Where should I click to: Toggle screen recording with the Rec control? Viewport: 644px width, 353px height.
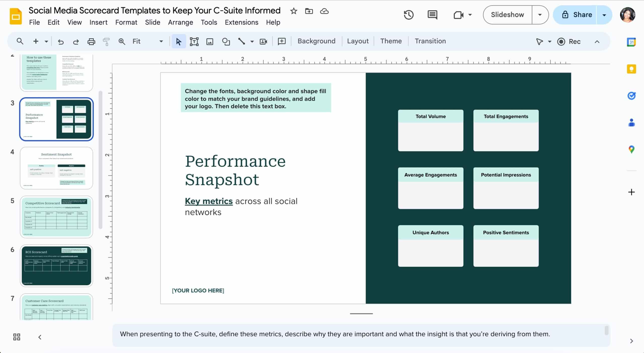click(x=569, y=42)
